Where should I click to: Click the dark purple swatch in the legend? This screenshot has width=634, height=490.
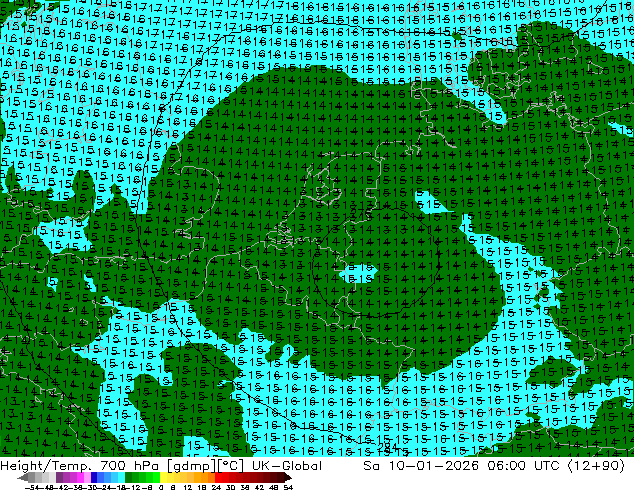pyautogui.click(x=59, y=477)
